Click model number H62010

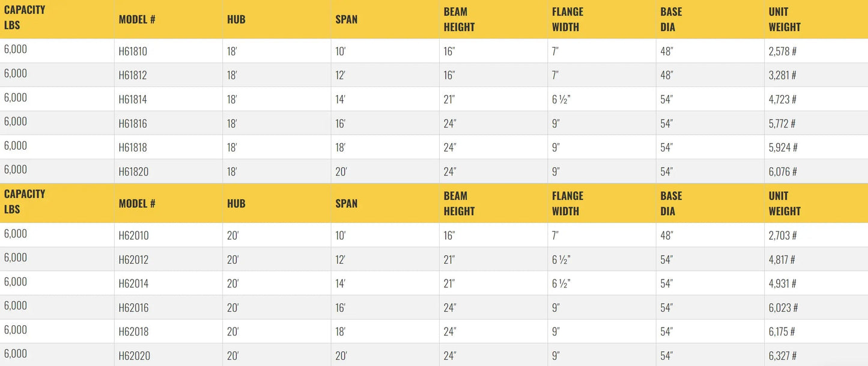tap(133, 236)
